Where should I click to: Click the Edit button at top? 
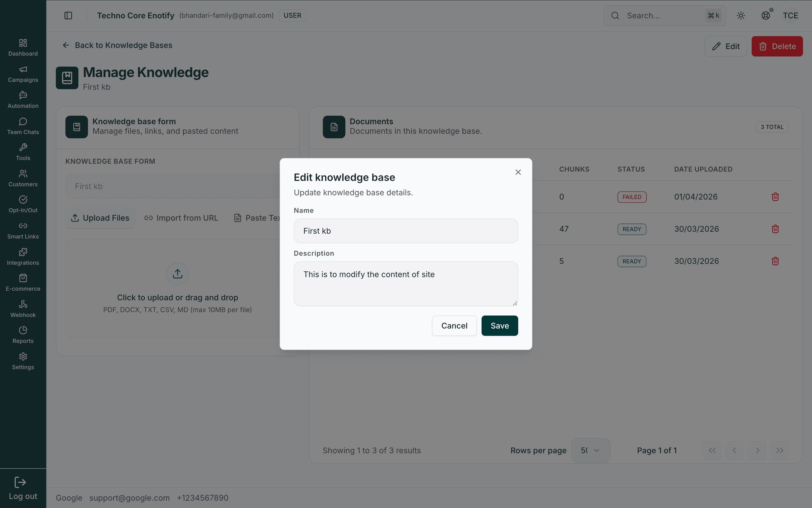[725, 46]
